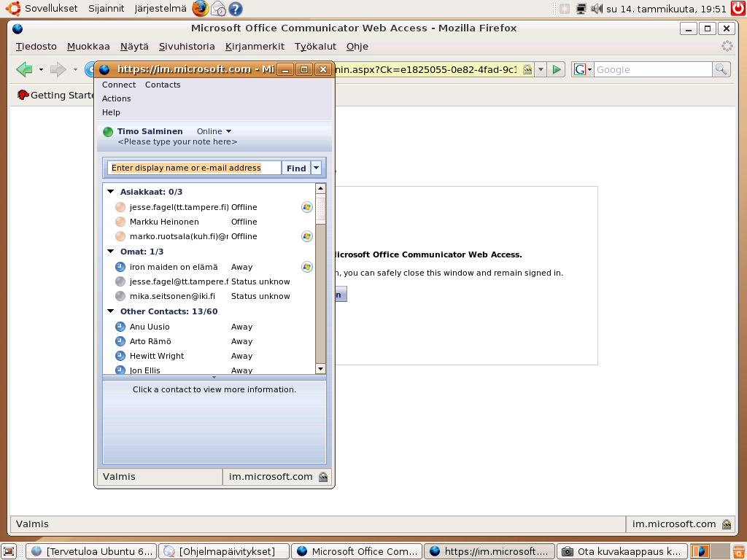The width and height of the screenshot is (747, 560).
Task: Open the Kirjanmerkit menu in Firefox
Action: coord(255,47)
